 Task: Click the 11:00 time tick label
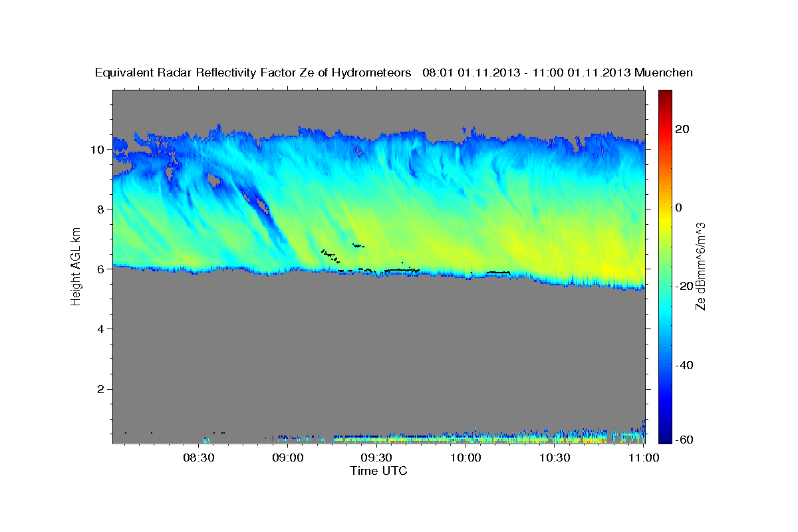coord(643,458)
